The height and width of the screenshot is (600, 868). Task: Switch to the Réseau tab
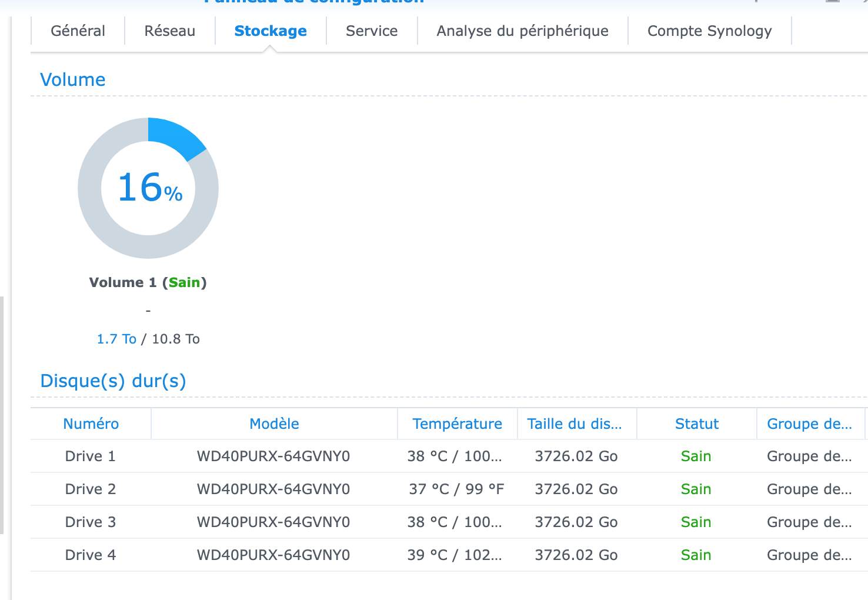coord(169,31)
